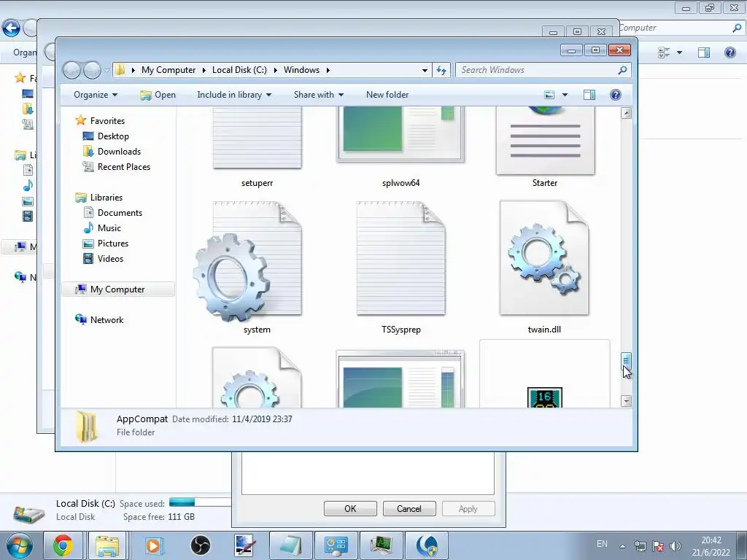Click the vertical scrollbar thumb

tap(627, 361)
